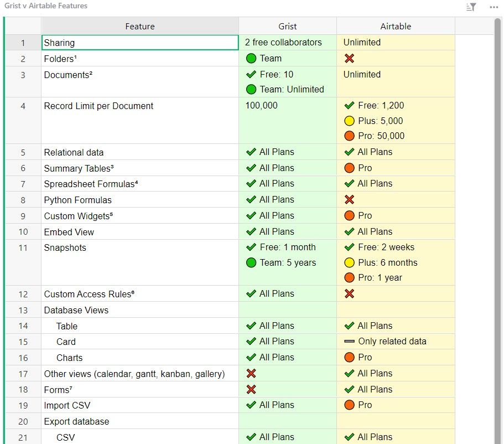The image size is (504, 444).
Task: Select row number 13
Action: pyautogui.click(x=23, y=310)
